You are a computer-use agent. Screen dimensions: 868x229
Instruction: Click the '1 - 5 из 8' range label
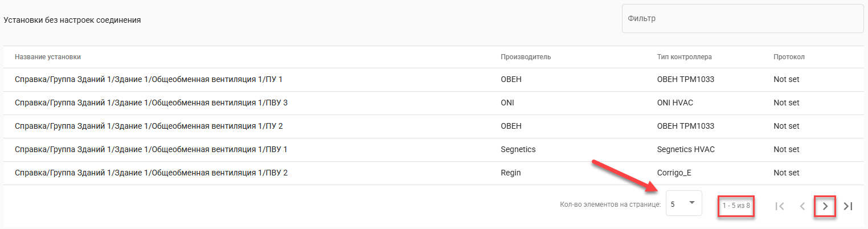(x=736, y=205)
